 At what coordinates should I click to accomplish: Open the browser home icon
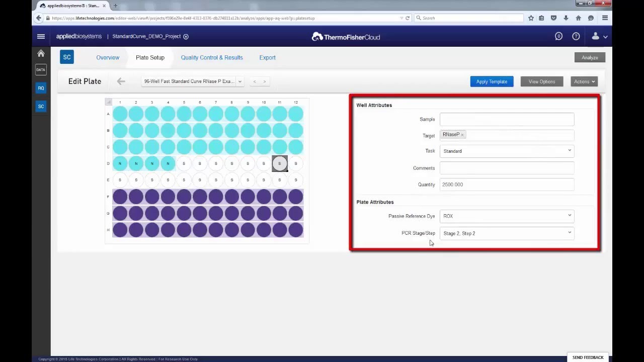click(x=578, y=18)
